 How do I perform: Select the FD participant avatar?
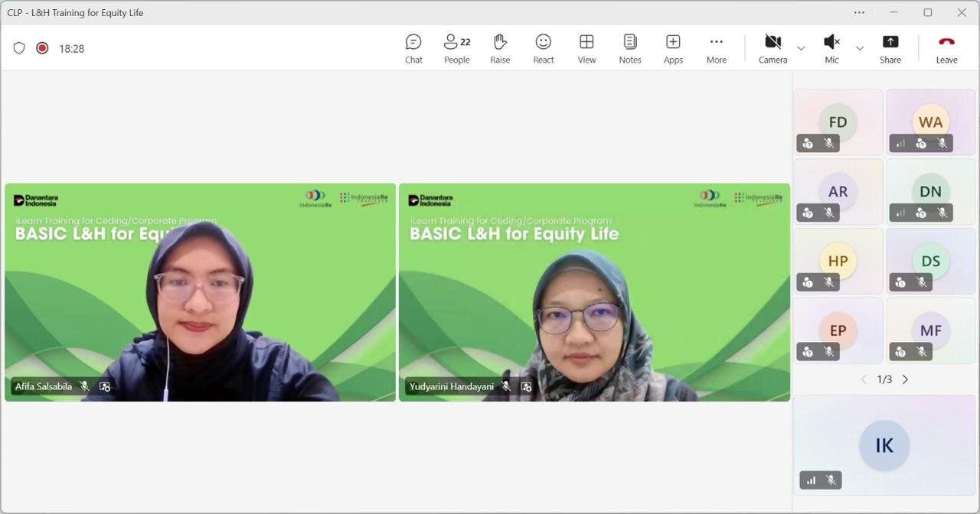[x=838, y=122]
